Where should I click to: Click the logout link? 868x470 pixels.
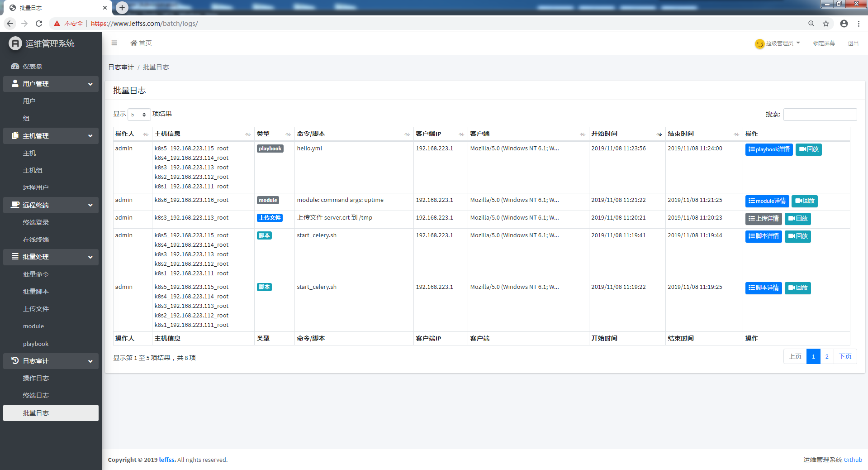(853, 43)
